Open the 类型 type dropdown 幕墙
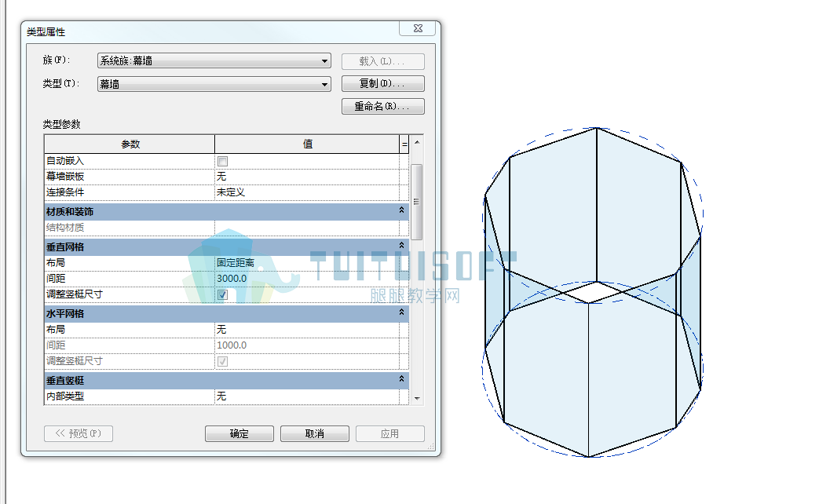This screenshot has height=504, width=830. point(214,84)
